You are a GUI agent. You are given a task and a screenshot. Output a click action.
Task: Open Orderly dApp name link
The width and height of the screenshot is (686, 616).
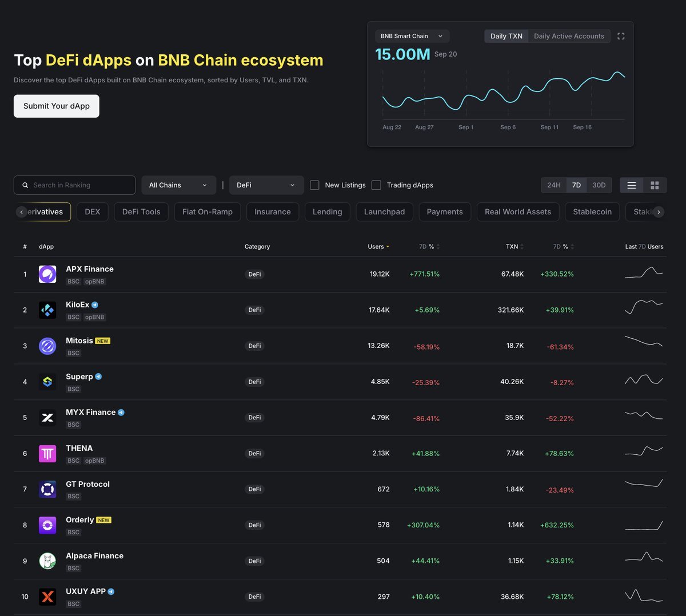[80, 520]
